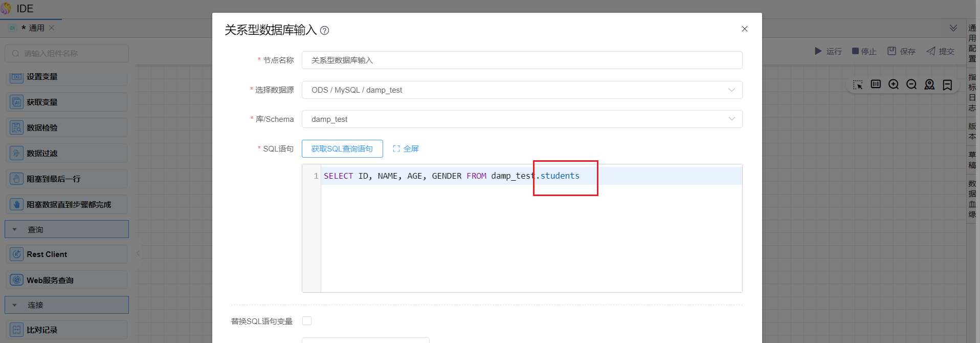Click the locate node icon in canvas toolbar

click(929, 84)
